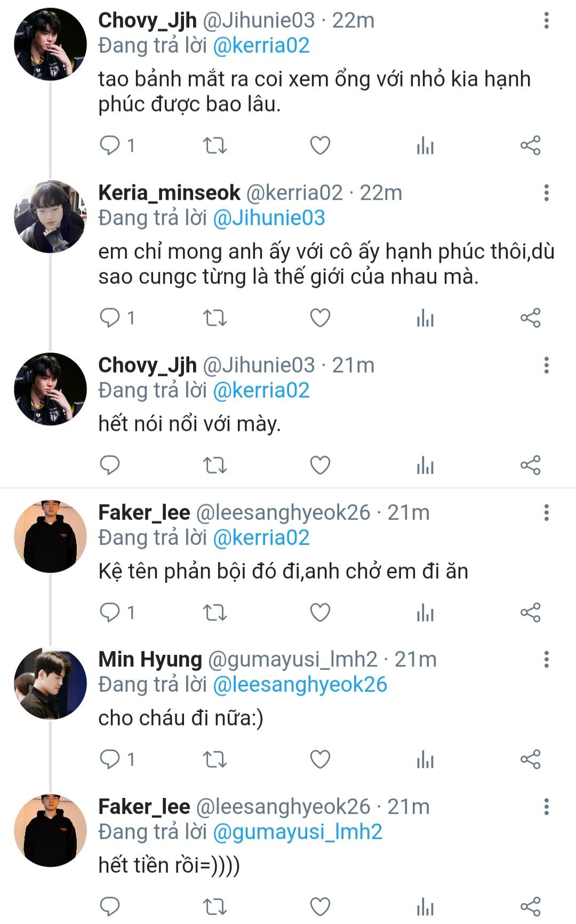This screenshot has height=924, width=576.
Task: Like Min Hyung's "cho cháu đi nữa" tweet
Action: (x=320, y=759)
